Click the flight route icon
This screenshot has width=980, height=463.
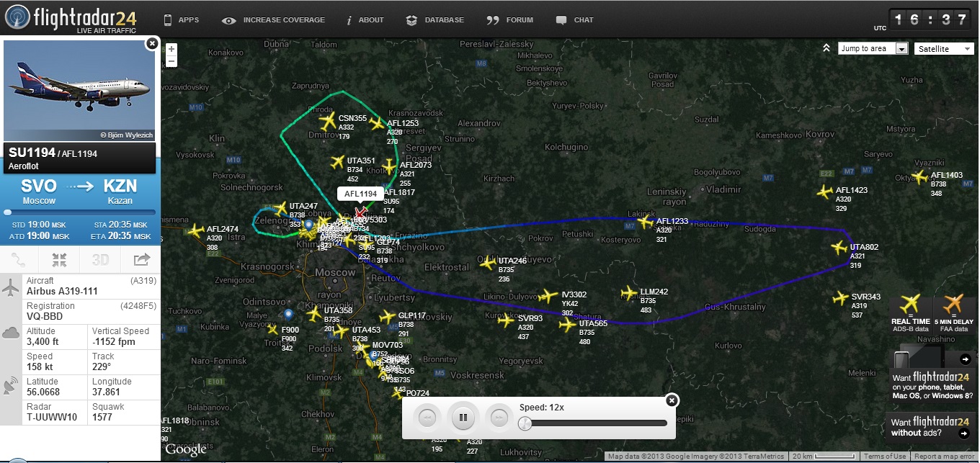click(19, 260)
